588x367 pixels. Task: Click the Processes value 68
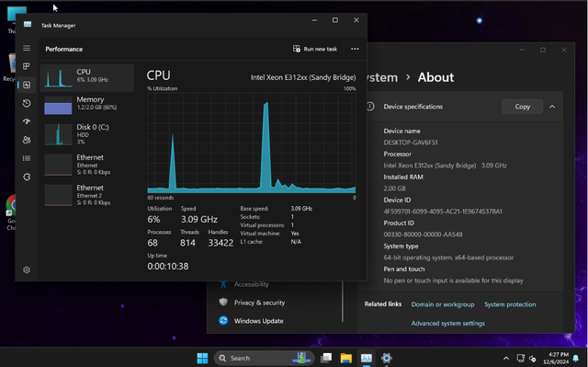pos(153,243)
